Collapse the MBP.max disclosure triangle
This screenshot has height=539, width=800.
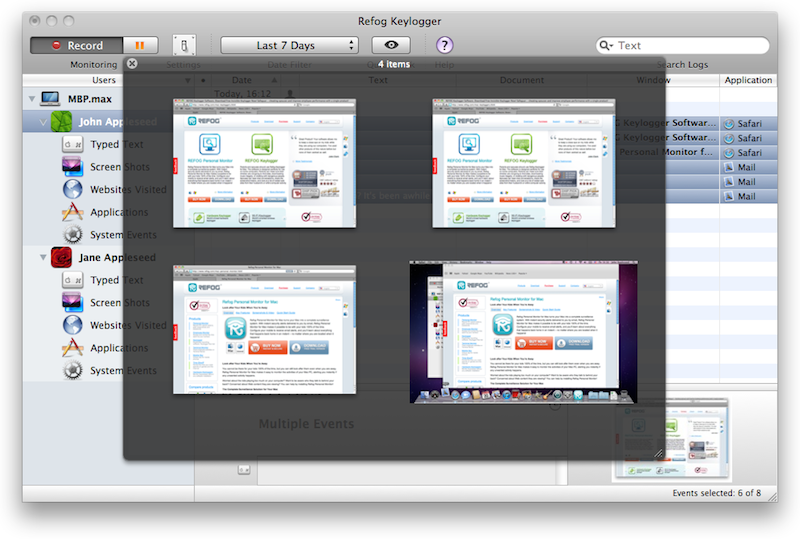[32, 99]
